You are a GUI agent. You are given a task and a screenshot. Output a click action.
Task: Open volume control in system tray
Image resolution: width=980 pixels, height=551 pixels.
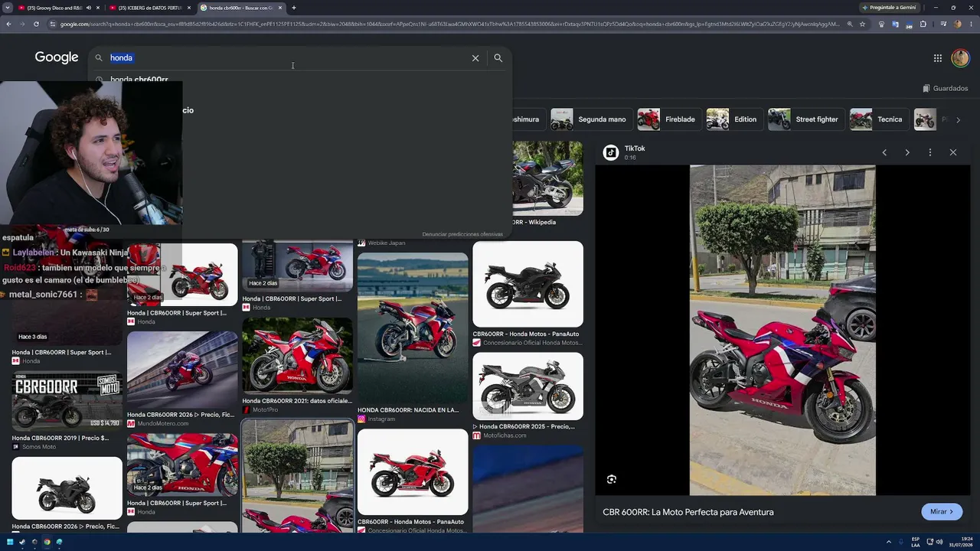tap(940, 543)
